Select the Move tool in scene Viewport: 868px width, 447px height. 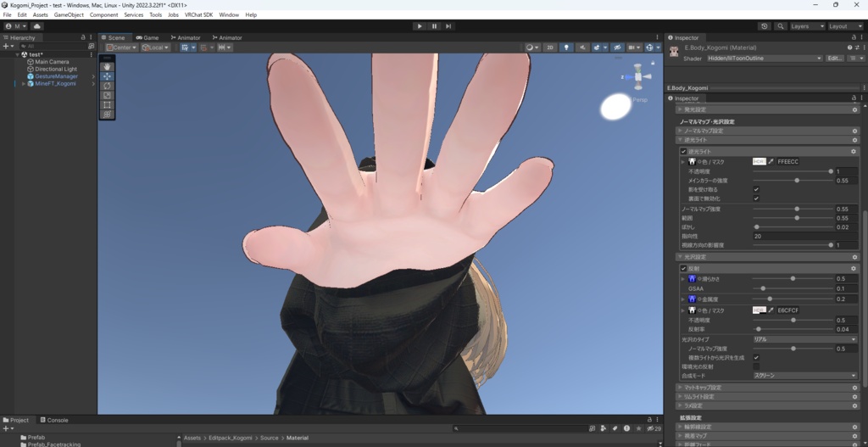107,75
